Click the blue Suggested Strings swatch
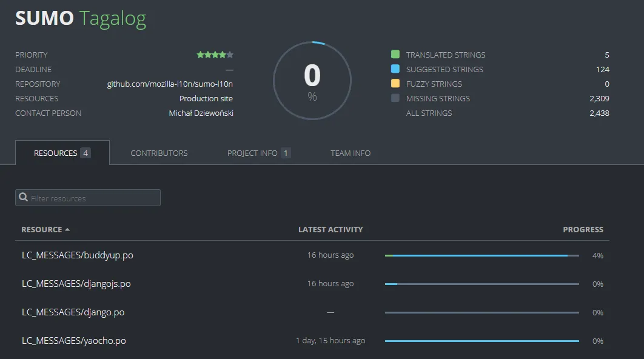The height and width of the screenshot is (359, 644). click(395, 69)
